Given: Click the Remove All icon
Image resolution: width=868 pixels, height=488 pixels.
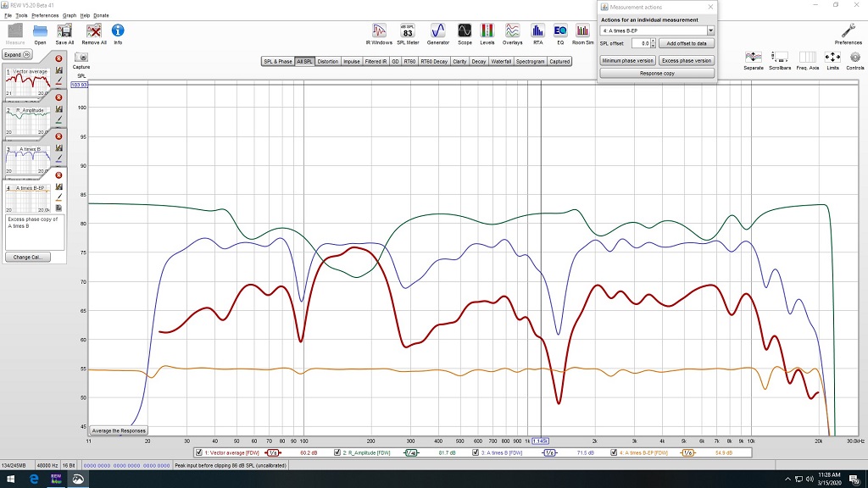Looking at the screenshot, I should click(93, 31).
